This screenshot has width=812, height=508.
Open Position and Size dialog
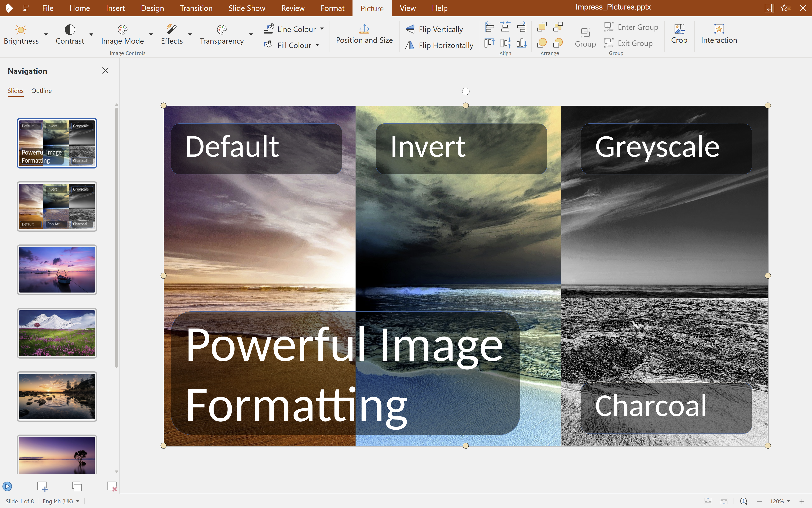(364, 34)
